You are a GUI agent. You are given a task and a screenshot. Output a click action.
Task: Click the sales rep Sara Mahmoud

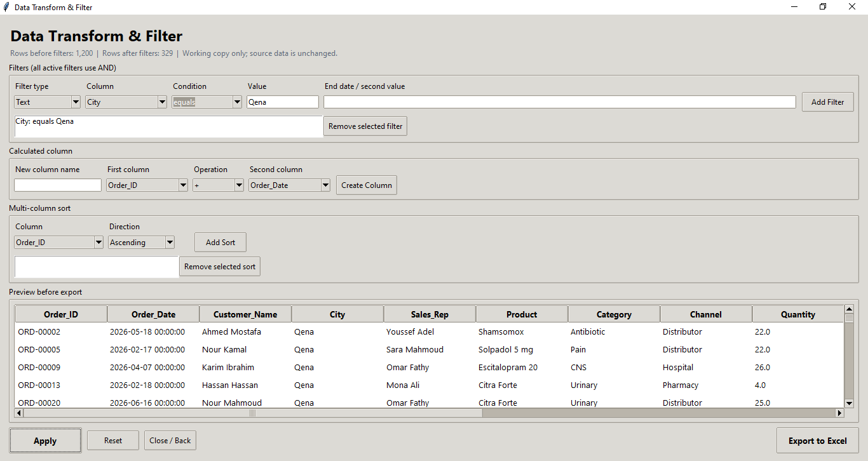pyautogui.click(x=415, y=350)
